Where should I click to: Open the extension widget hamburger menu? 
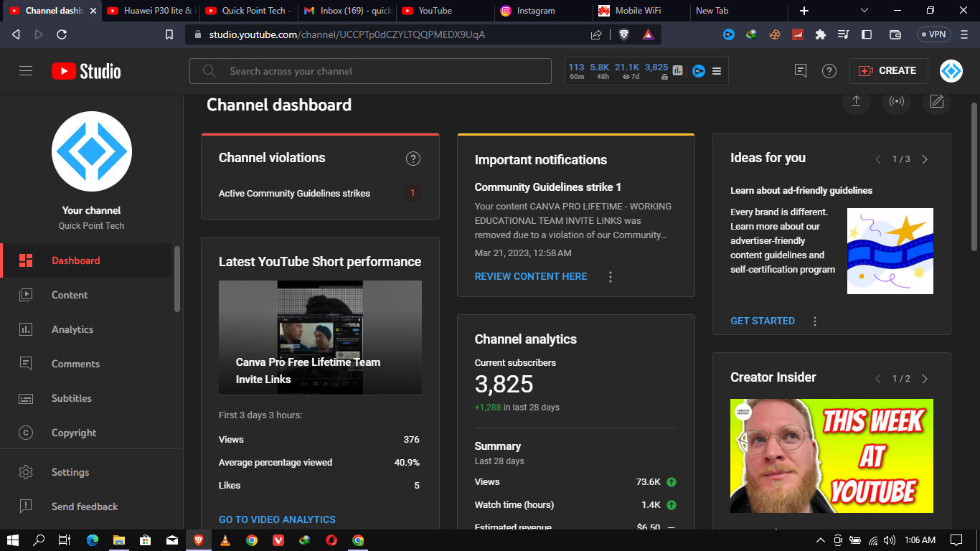pos(717,71)
